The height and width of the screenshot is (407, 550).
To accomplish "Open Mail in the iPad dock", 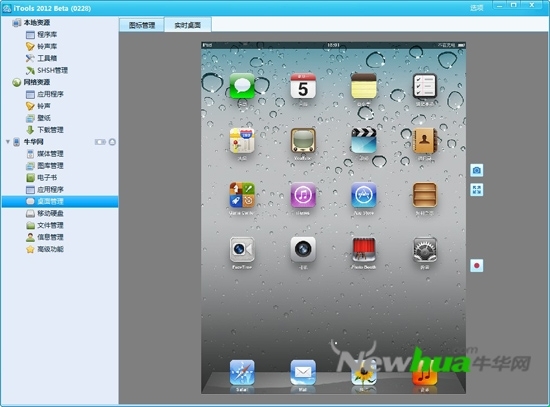I will pyautogui.click(x=303, y=373).
